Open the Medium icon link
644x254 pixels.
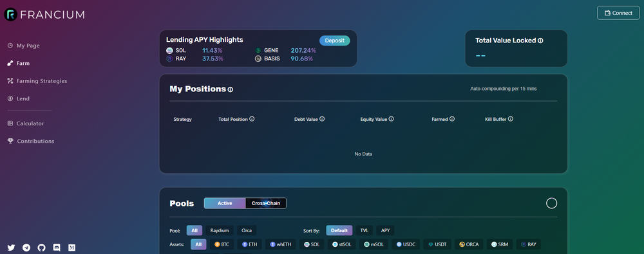[72, 248]
